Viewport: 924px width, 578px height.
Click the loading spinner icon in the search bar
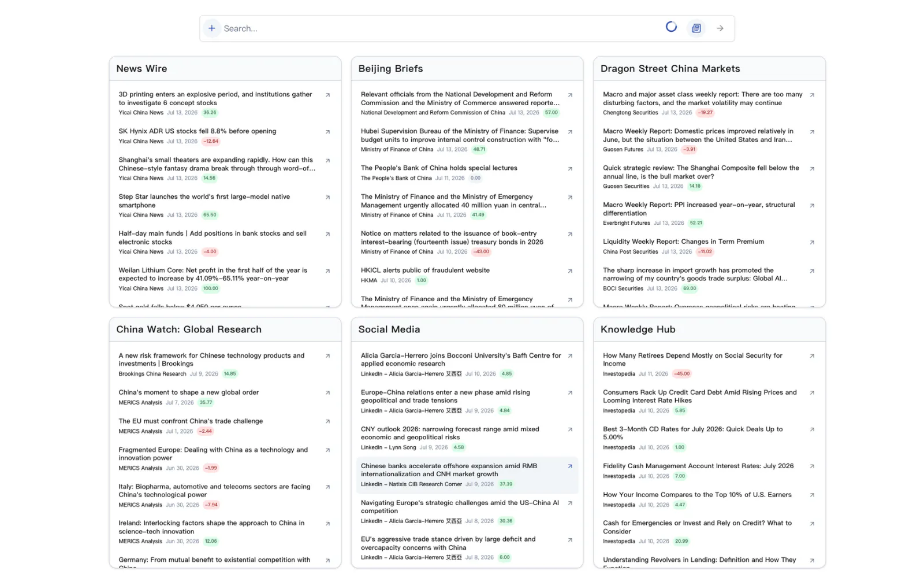[671, 27]
